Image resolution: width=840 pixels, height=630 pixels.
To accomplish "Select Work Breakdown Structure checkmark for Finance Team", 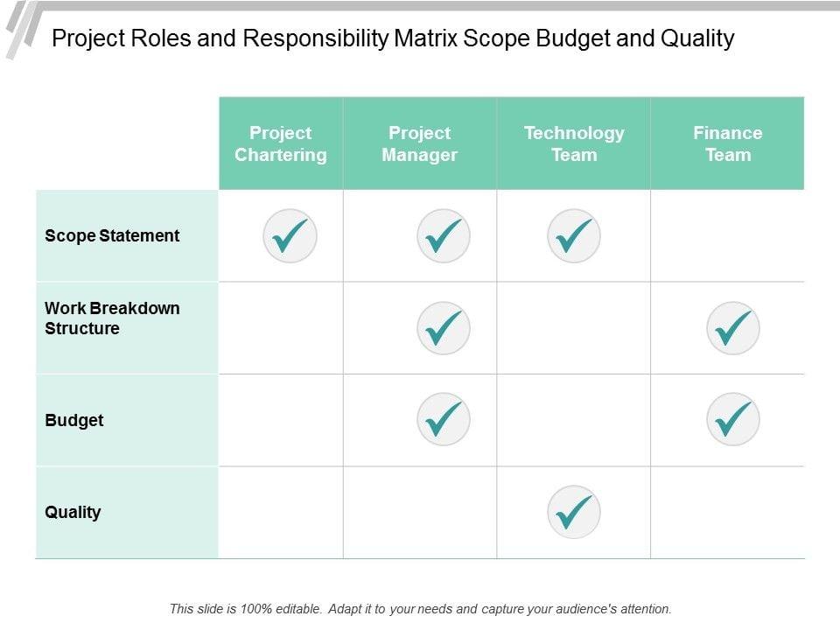I will click(733, 328).
